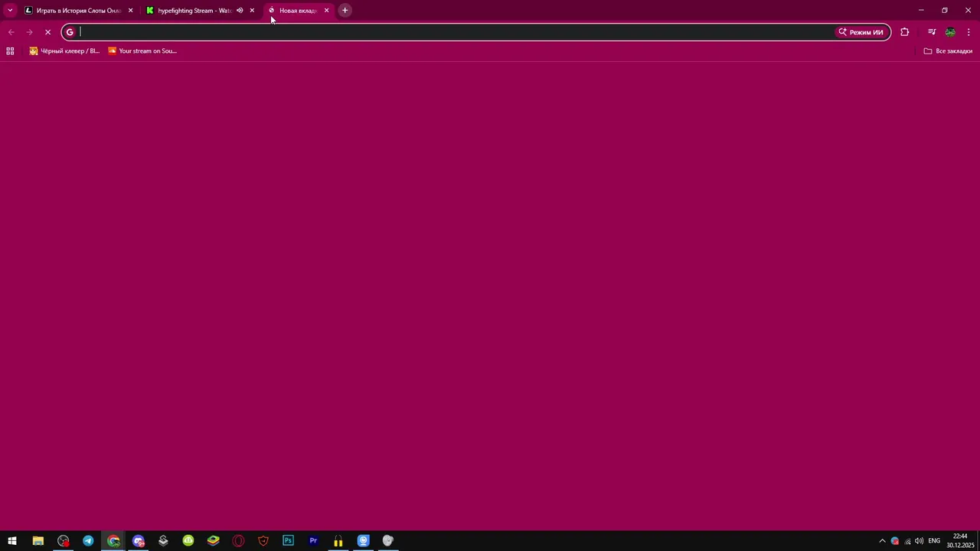This screenshot has height=551, width=980.
Task: Show hidden system tray icons
Action: point(882,541)
